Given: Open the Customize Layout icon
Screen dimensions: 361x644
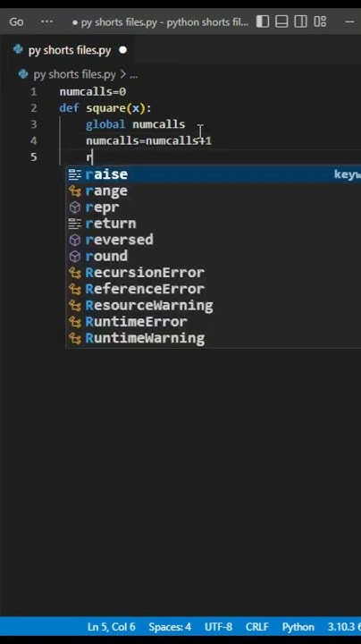Looking at the screenshot, I should [320, 21].
